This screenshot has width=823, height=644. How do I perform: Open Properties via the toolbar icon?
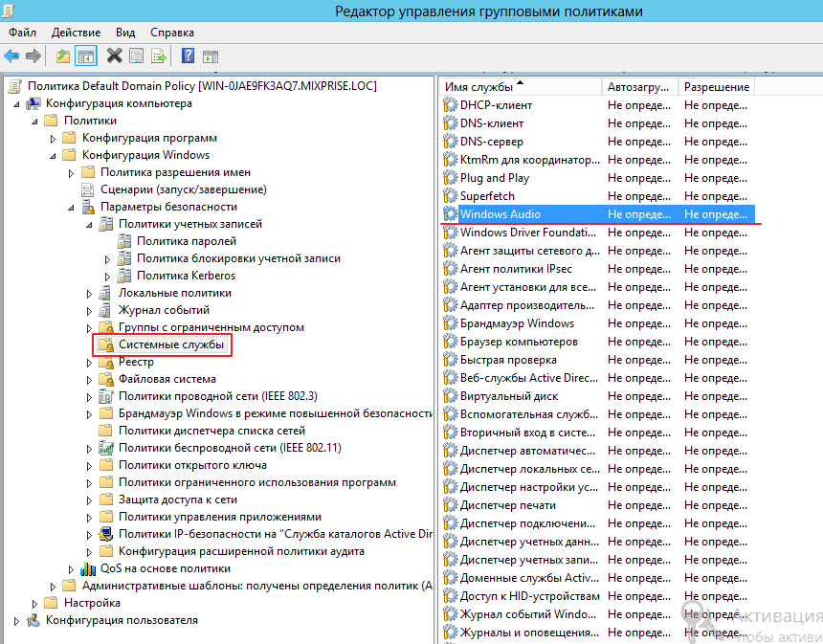pos(137,56)
